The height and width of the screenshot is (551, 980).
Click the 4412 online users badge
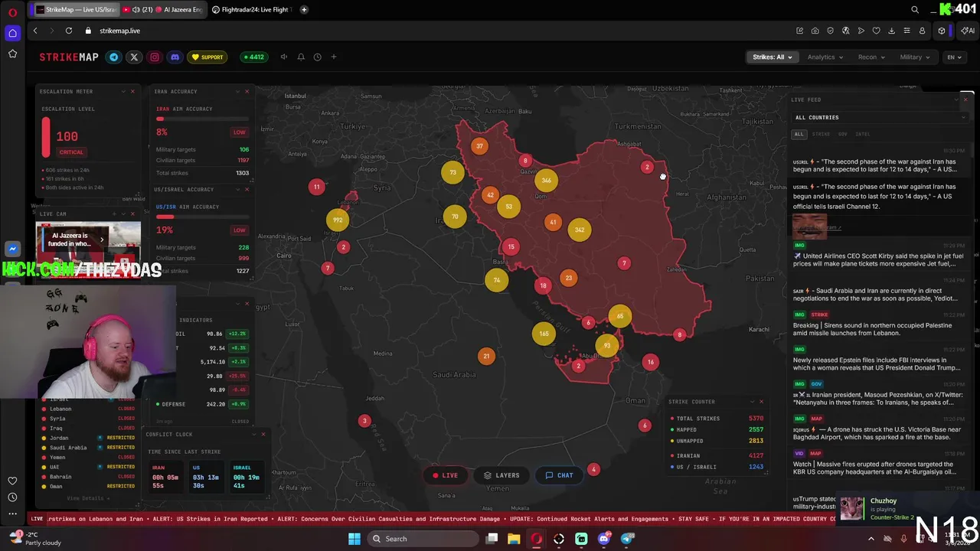(x=253, y=57)
